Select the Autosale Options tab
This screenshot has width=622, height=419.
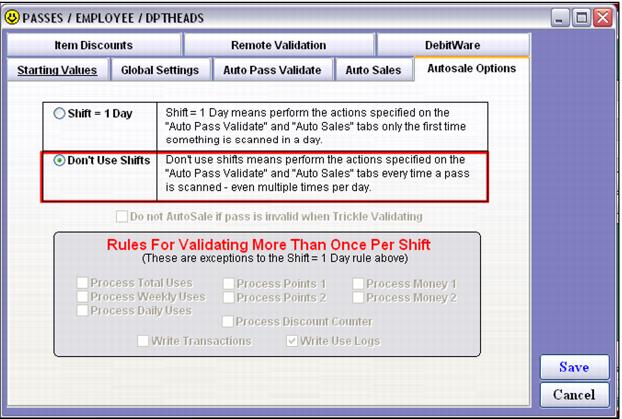click(472, 69)
